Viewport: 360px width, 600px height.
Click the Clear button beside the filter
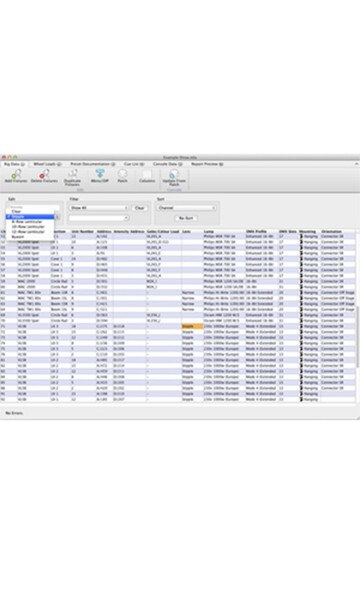pyautogui.click(x=140, y=208)
